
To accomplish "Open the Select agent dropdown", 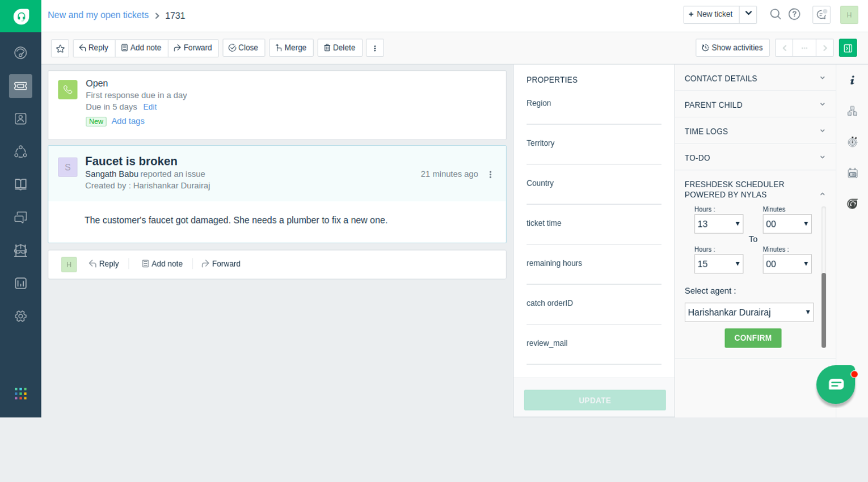I will 749,312.
